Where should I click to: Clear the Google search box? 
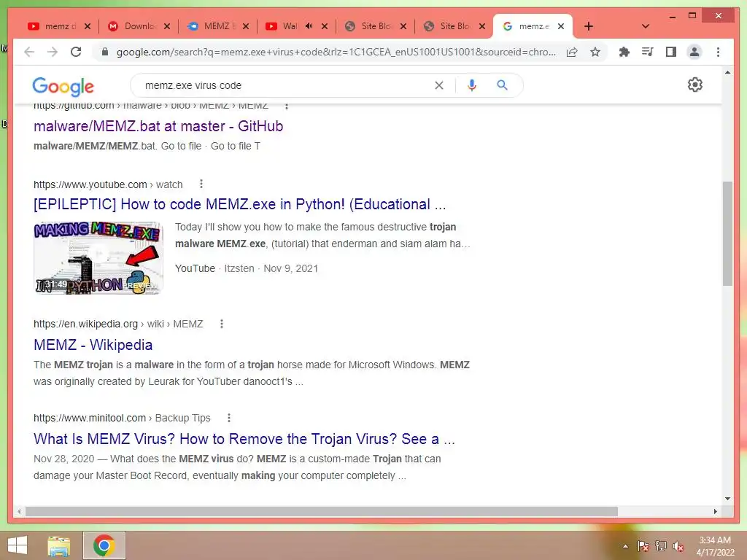[438, 85]
